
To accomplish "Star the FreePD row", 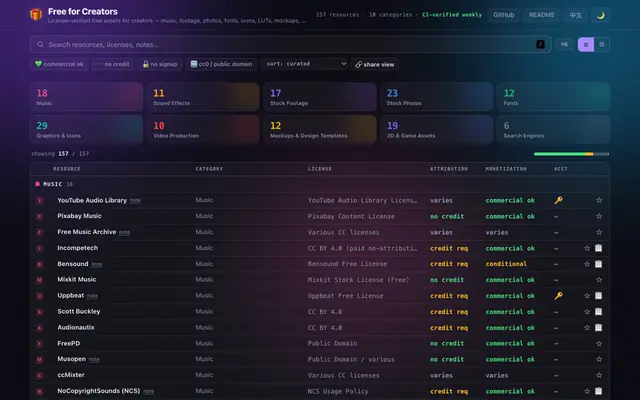I will [599, 344].
